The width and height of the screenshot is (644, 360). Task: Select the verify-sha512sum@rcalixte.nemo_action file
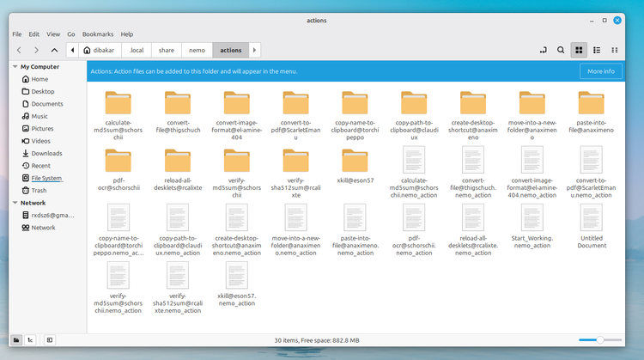coord(178,288)
